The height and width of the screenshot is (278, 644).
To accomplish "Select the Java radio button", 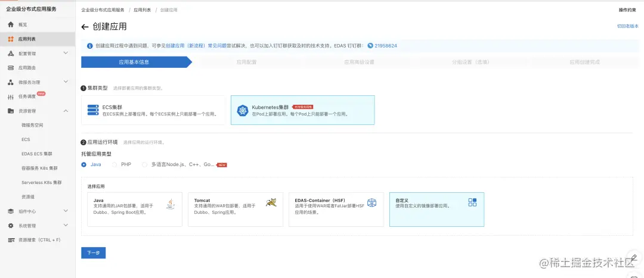I will [x=84, y=164].
